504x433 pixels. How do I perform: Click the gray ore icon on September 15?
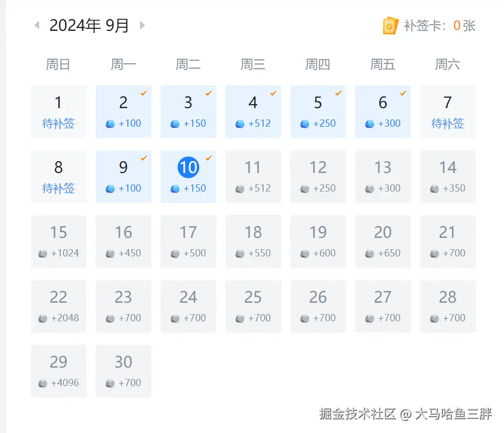point(44,253)
